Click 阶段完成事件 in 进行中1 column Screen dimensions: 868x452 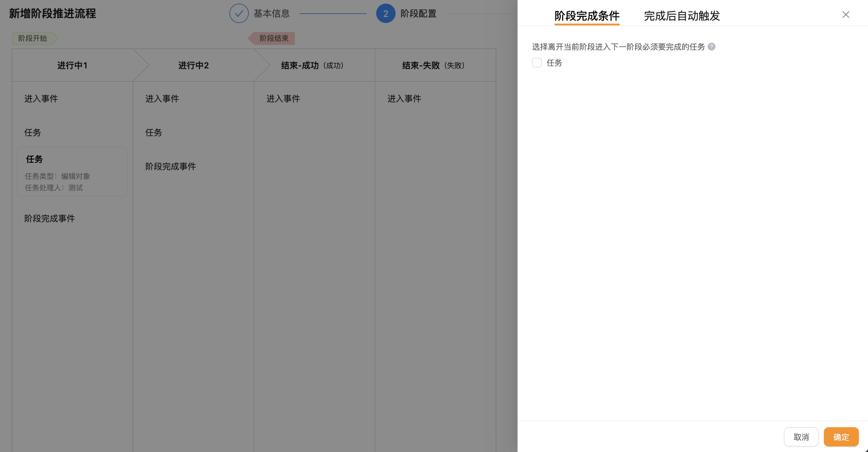(50, 219)
